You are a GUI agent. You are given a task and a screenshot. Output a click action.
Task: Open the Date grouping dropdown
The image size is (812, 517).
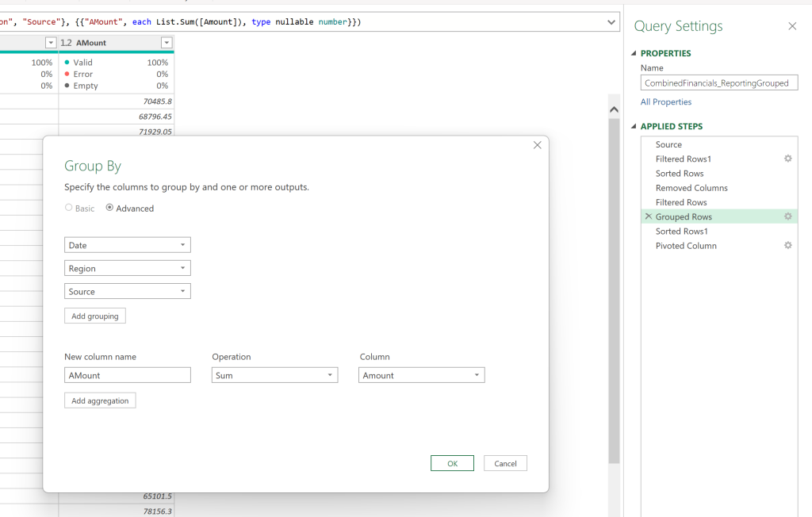point(128,245)
